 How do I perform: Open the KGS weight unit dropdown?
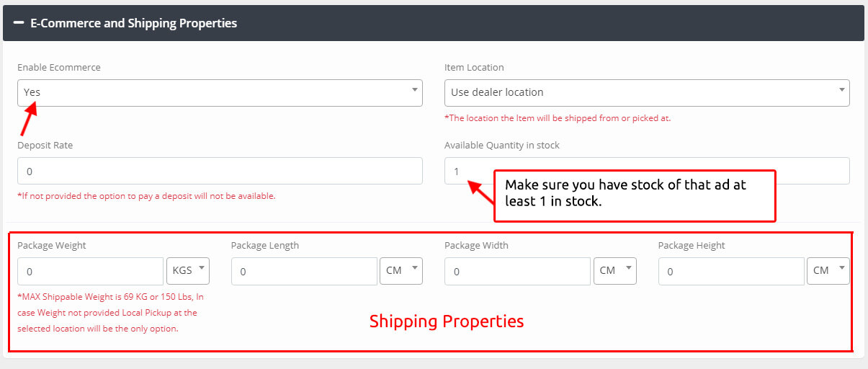pos(187,271)
